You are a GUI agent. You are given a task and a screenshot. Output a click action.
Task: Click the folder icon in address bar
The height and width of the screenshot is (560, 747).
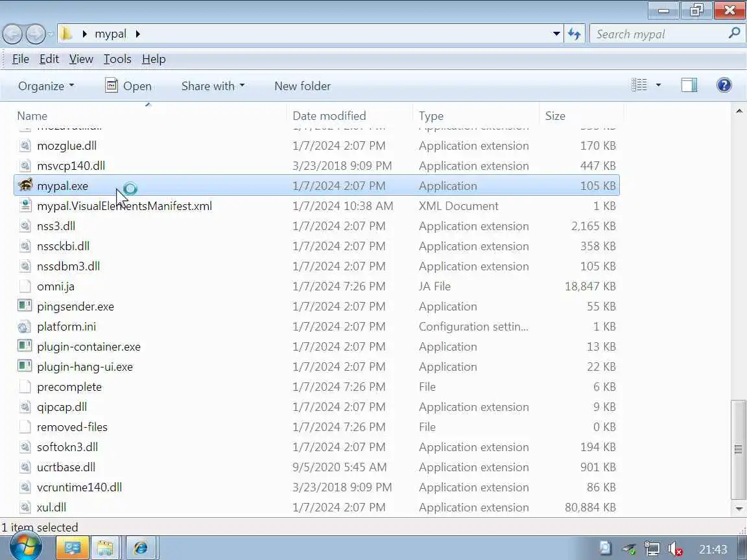point(67,33)
